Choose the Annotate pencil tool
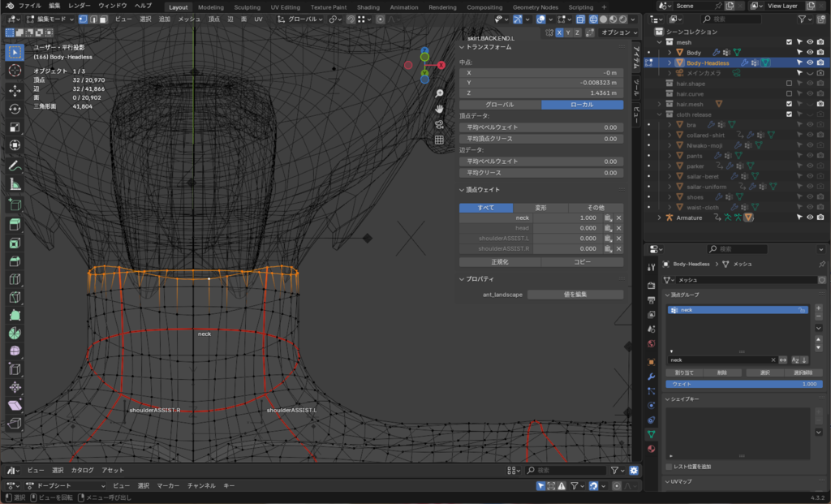This screenshot has height=504, width=831. (15, 166)
